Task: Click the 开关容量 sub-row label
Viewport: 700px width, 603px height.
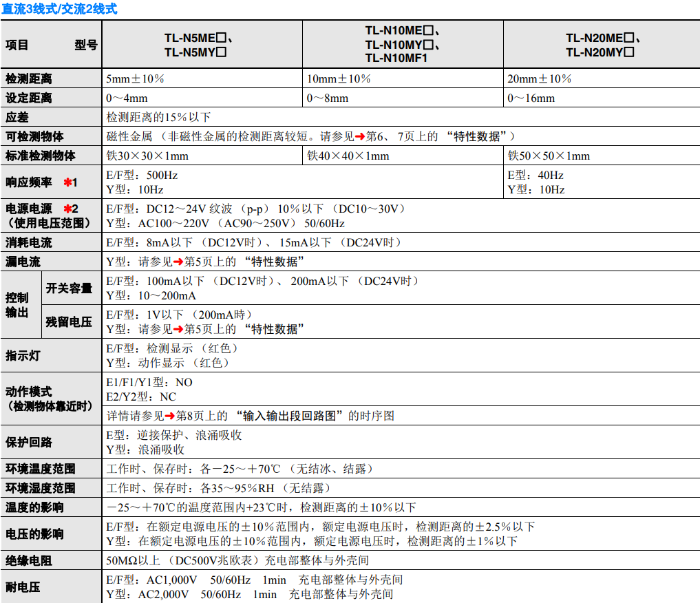Action: (70, 288)
